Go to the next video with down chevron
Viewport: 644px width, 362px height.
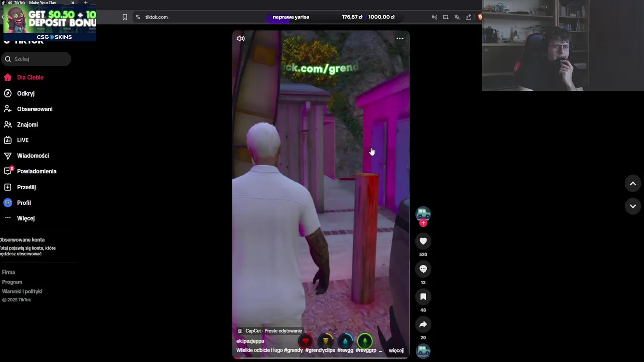click(633, 206)
